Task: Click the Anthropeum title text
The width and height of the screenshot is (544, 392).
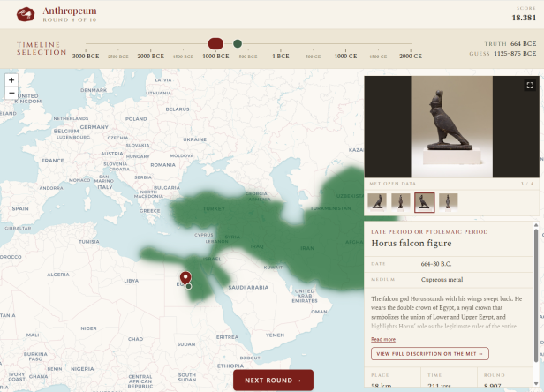Action: click(70, 11)
